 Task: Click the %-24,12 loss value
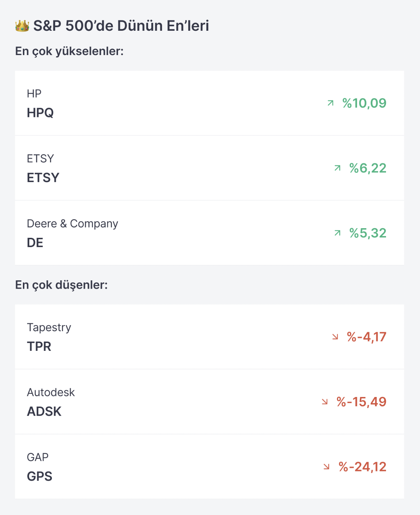coord(363,467)
